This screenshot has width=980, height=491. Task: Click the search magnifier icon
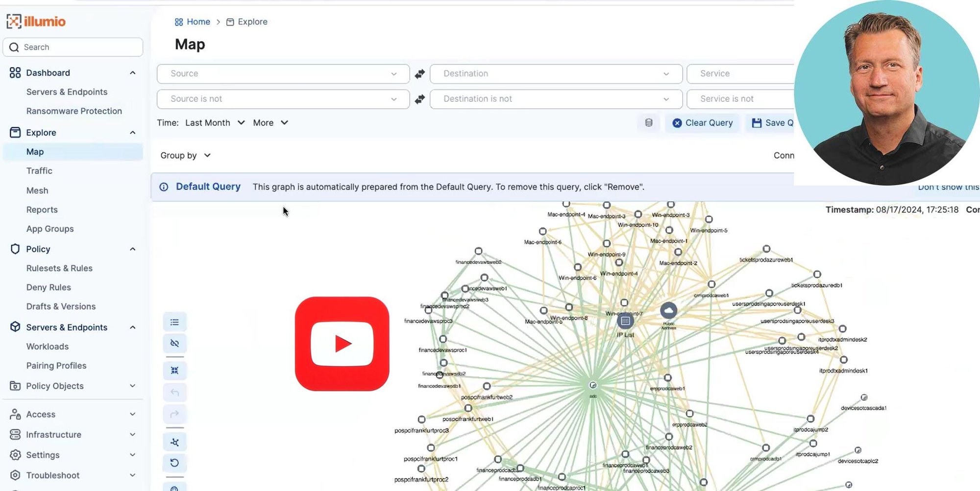coord(14,47)
